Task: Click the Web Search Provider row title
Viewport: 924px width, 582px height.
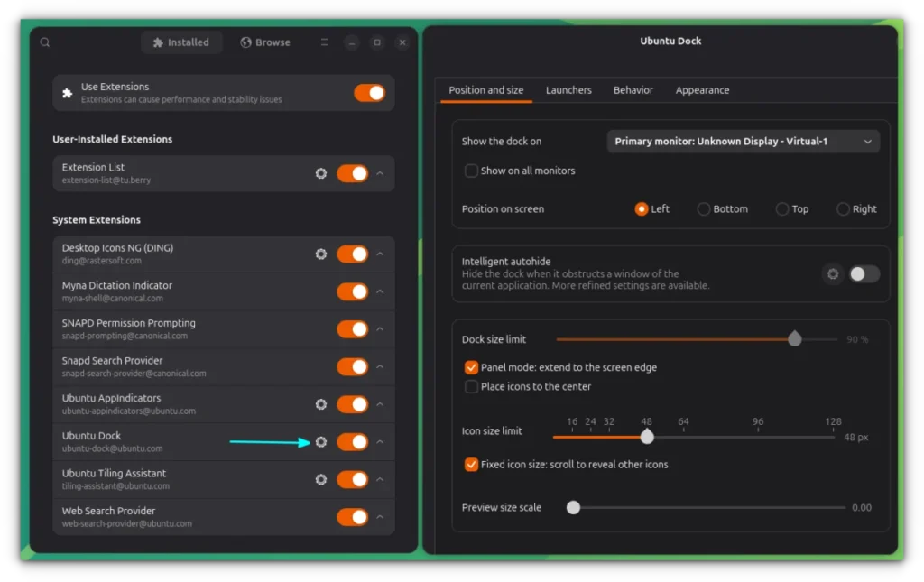Action: (108, 511)
